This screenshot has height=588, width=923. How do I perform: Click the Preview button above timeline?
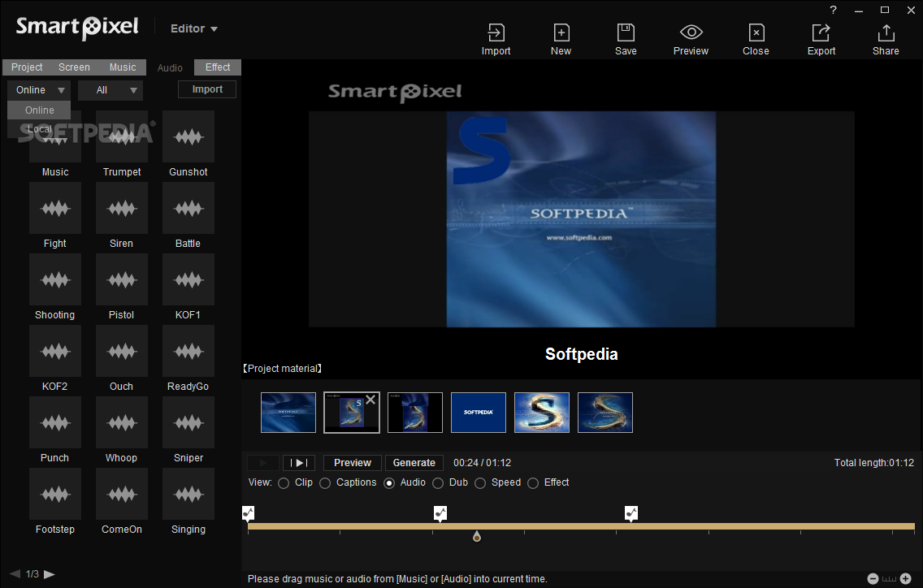click(x=353, y=463)
